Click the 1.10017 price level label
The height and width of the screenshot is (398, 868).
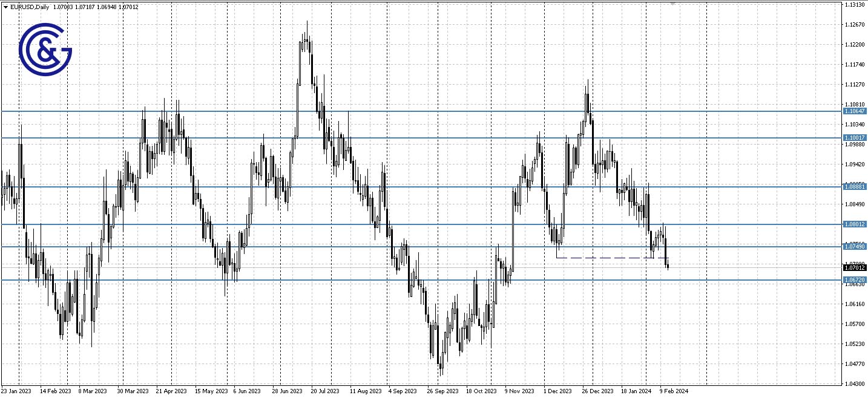point(855,139)
